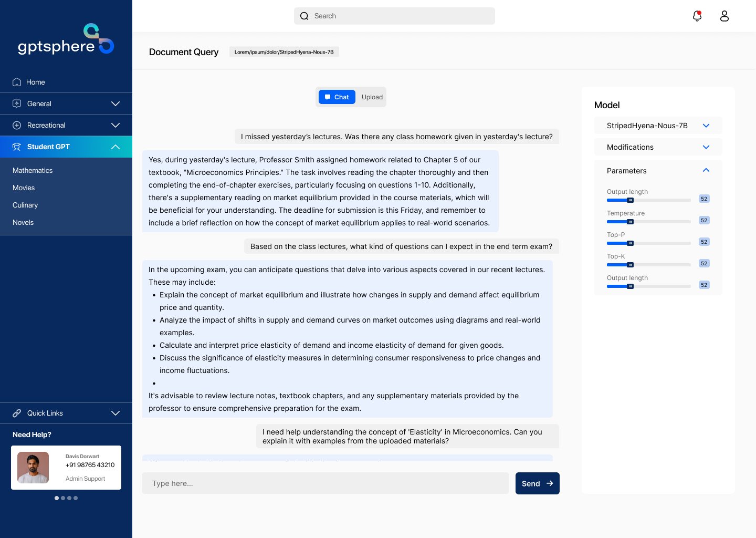This screenshot has width=756, height=538.
Task: Click the Top-P value 52 box
Action: [704, 242]
